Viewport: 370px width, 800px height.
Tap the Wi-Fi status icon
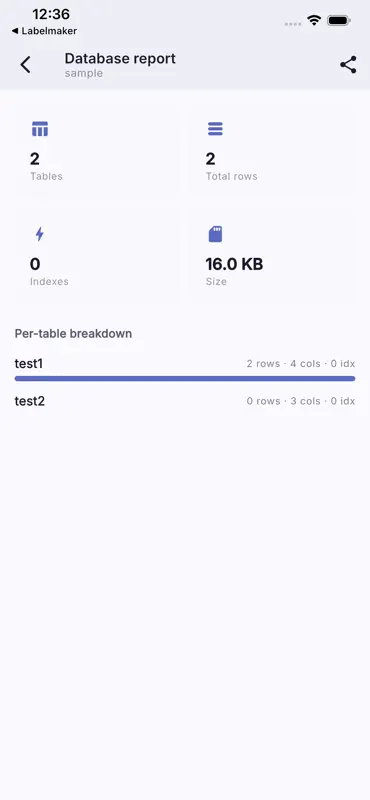click(314, 20)
